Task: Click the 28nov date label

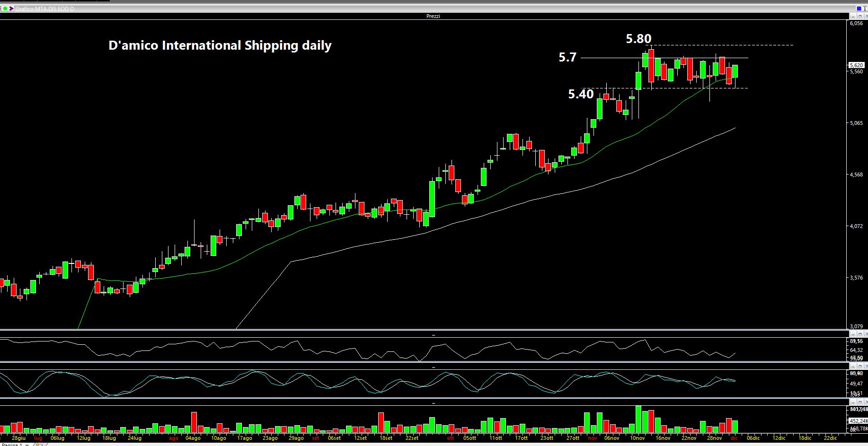Action: pyautogui.click(x=714, y=438)
